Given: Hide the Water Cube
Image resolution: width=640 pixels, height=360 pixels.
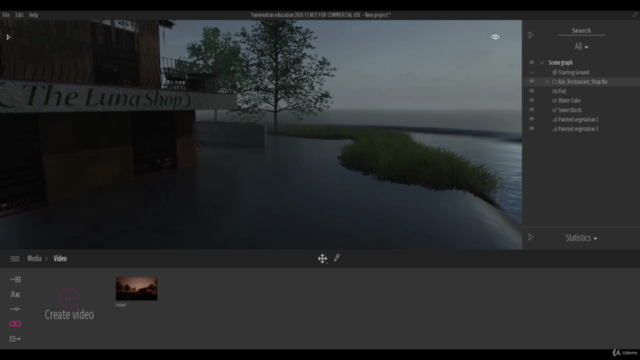Looking at the screenshot, I should click(531, 100).
